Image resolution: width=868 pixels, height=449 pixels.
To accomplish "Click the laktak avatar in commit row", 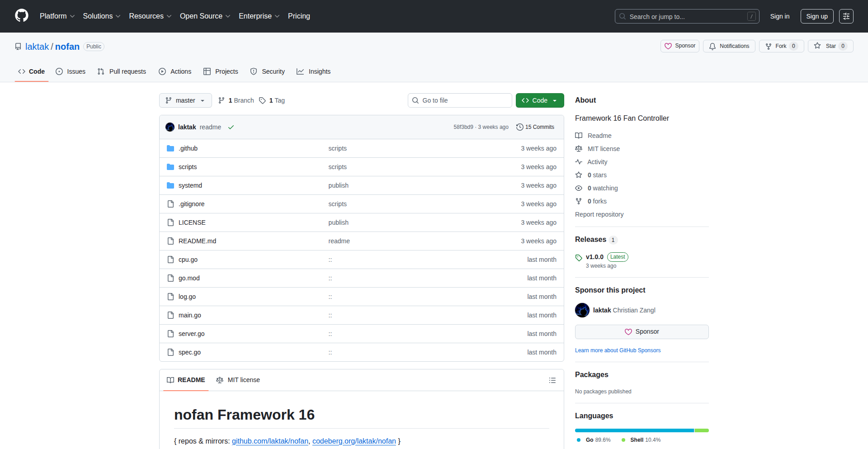I will [x=170, y=127].
